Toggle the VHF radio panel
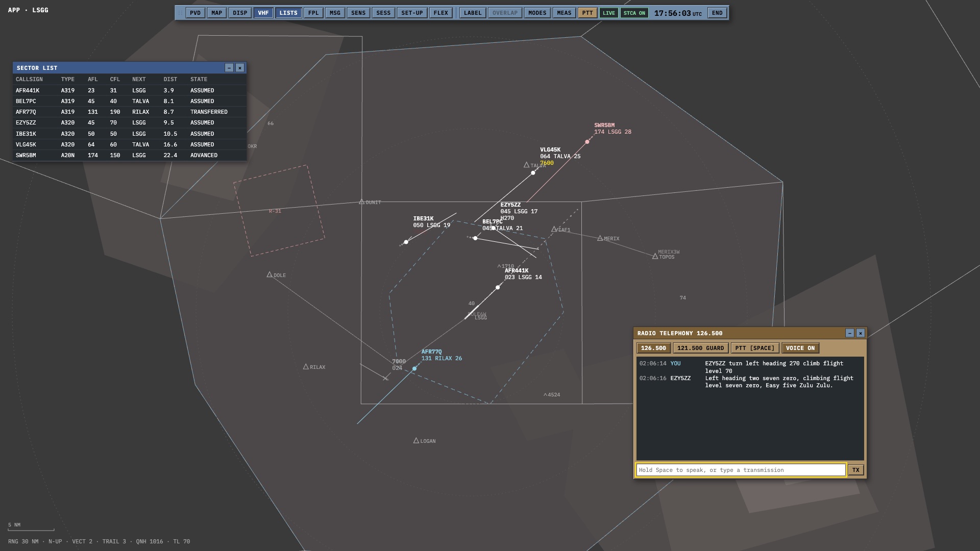Screen dimensions: 980x551 263,13
